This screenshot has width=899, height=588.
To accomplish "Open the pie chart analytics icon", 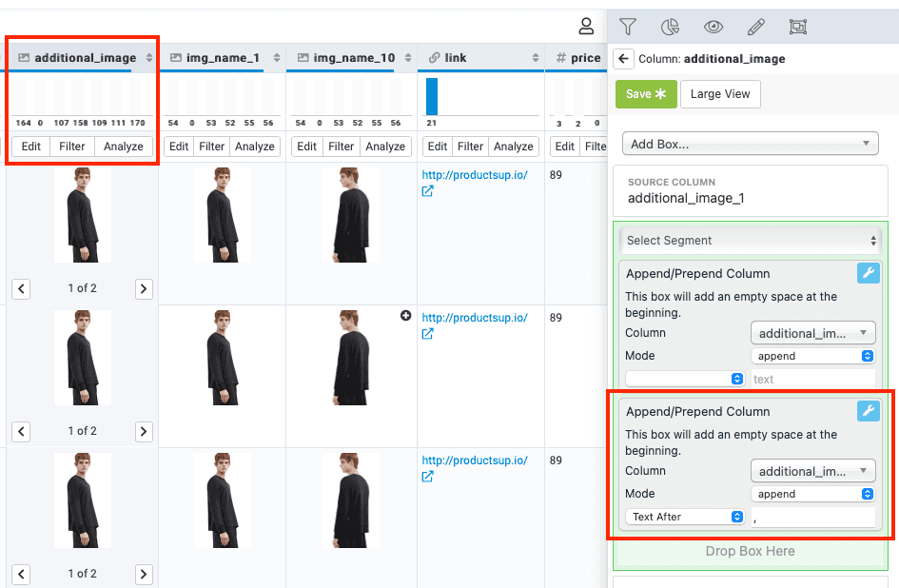I will click(670, 27).
